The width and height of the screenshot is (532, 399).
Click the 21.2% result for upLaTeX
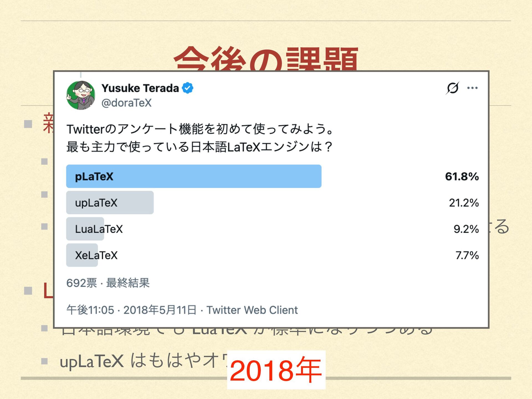[464, 203]
